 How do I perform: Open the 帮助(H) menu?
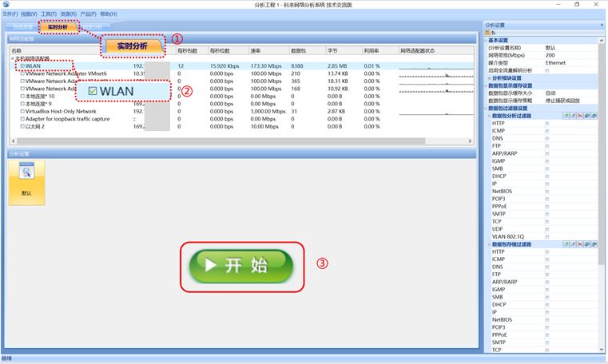108,14
